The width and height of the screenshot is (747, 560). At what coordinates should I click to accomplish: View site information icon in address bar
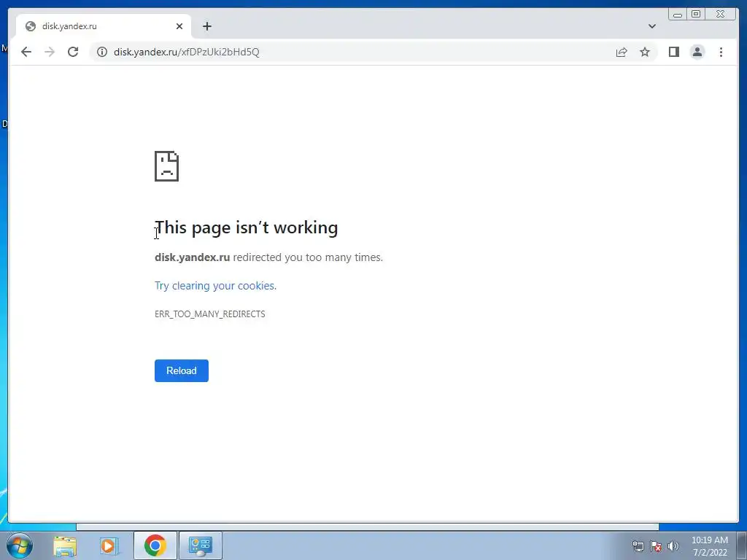(102, 52)
